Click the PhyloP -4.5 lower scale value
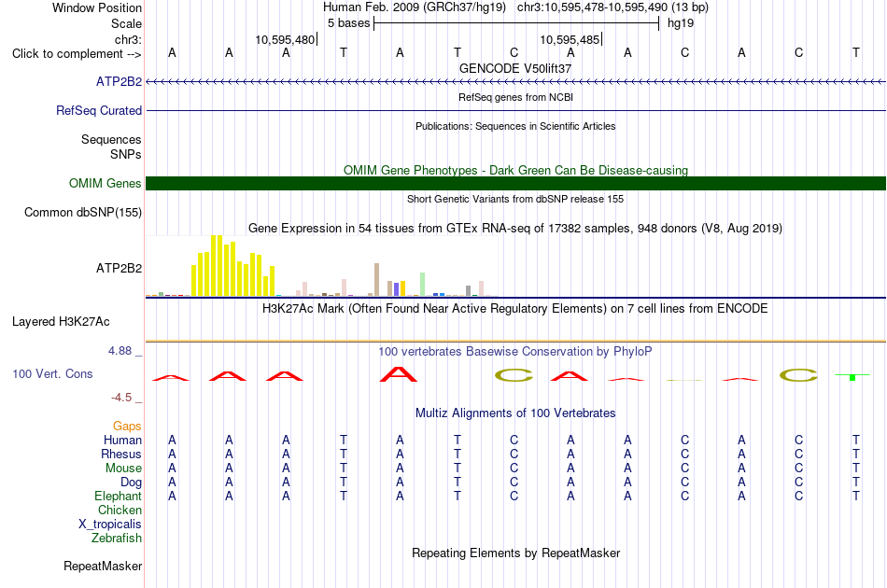The image size is (887, 588). (x=121, y=398)
